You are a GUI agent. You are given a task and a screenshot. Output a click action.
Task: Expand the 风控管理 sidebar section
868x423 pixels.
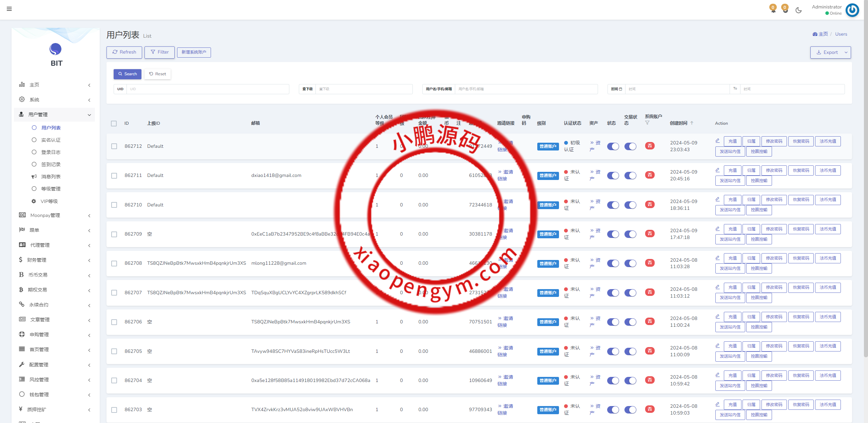click(55, 380)
